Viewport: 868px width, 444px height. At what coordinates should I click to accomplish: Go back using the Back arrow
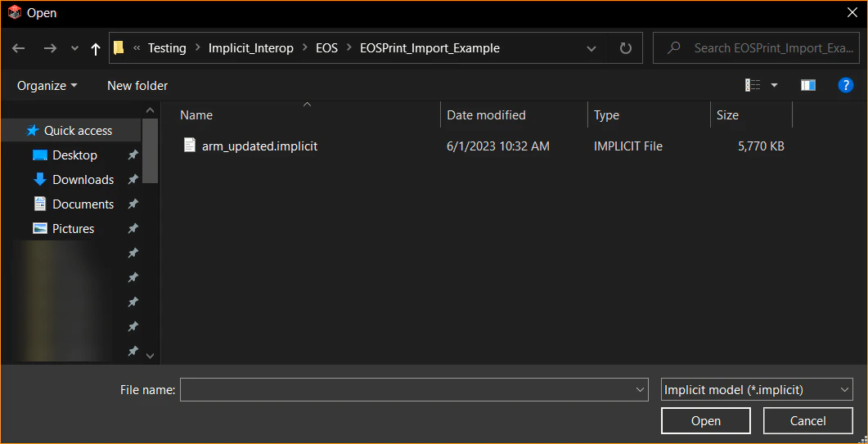[x=18, y=49]
